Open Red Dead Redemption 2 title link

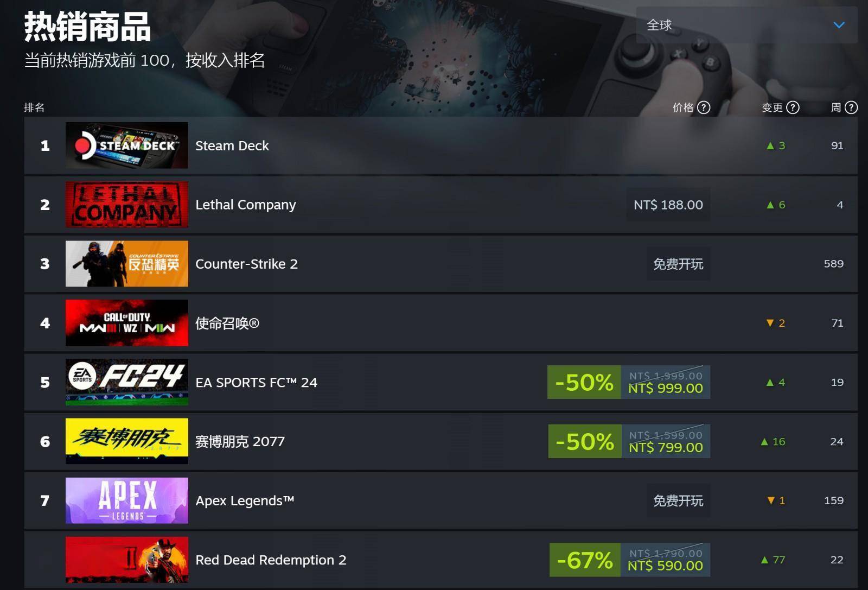(271, 560)
